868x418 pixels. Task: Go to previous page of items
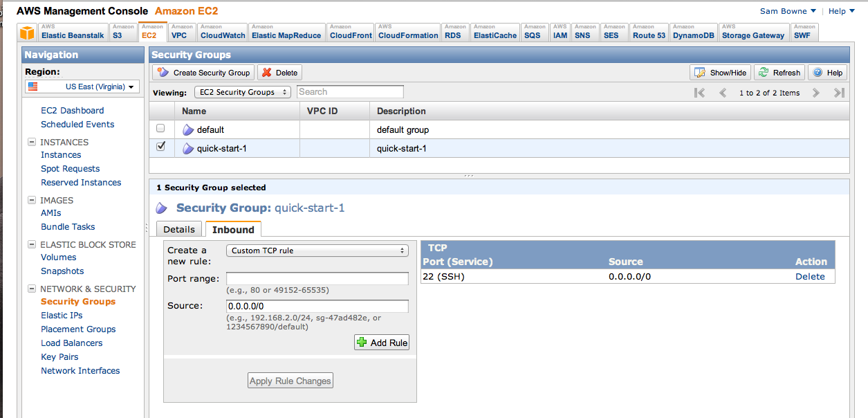click(723, 93)
